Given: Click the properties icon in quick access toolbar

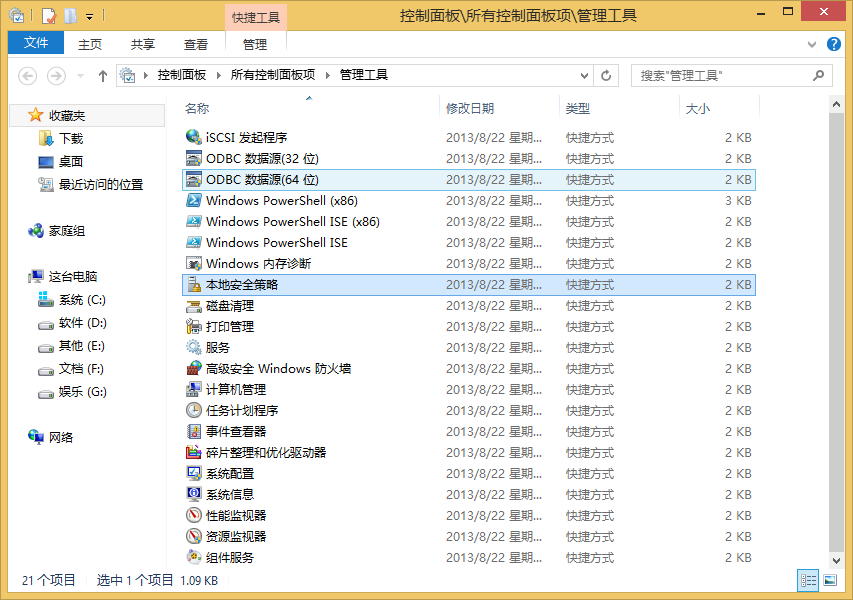Looking at the screenshot, I should point(48,16).
